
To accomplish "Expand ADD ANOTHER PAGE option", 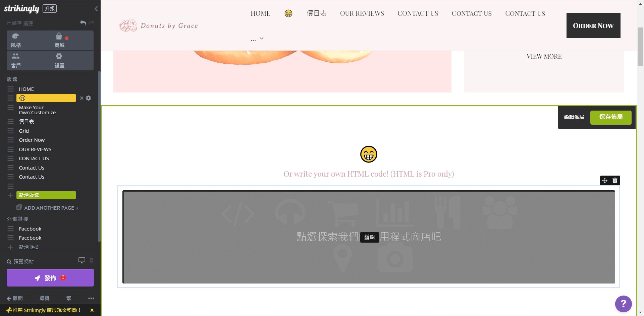I will pyautogui.click(x=51, y=208).
